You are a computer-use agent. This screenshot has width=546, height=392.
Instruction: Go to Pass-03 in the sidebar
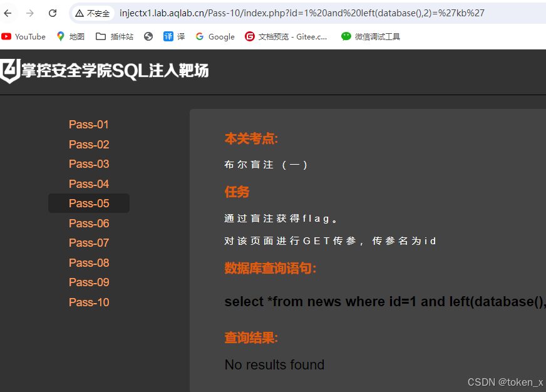click(89, 163)
